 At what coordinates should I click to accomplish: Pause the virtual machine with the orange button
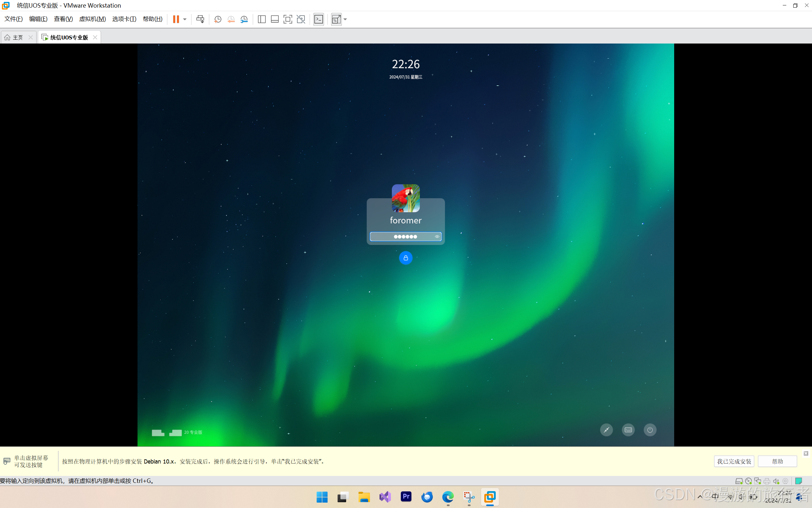pos(176,19)
